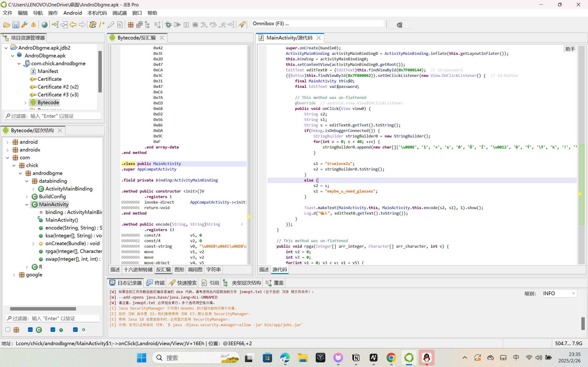
Task: Toggle the methods filter checkbox
Action: click(x=53, y=329)
